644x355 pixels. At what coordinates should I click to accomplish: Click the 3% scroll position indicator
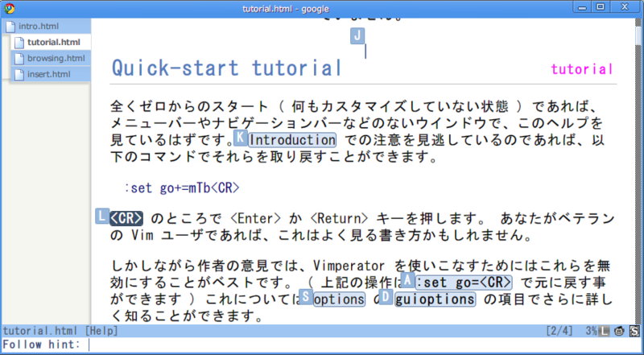tap(591, 331)
